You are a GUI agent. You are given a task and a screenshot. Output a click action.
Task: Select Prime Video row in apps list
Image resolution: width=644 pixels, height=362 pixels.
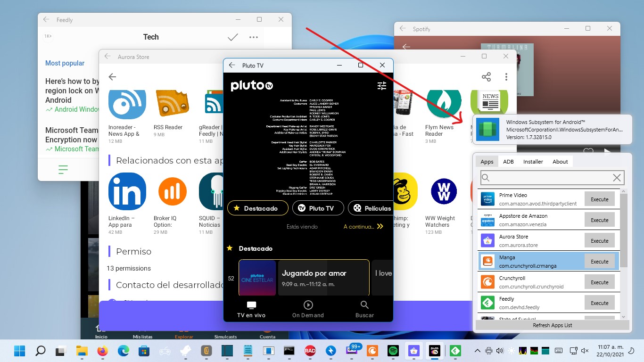pyautogui.click(x=548, y=199)
